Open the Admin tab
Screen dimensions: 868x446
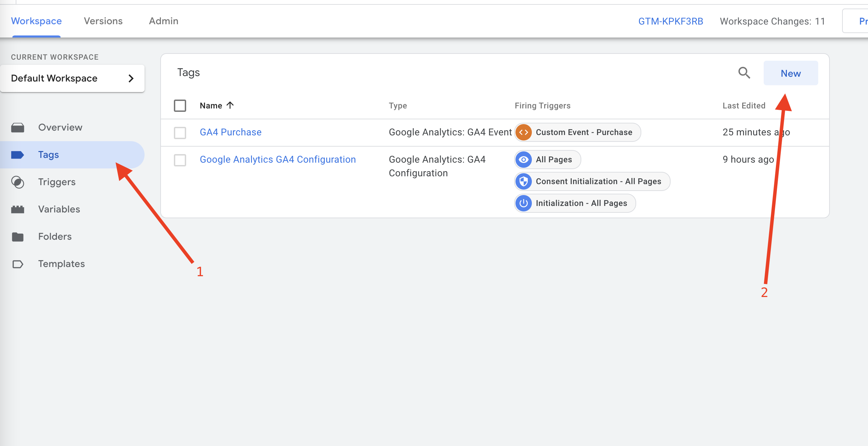[164, 21]
